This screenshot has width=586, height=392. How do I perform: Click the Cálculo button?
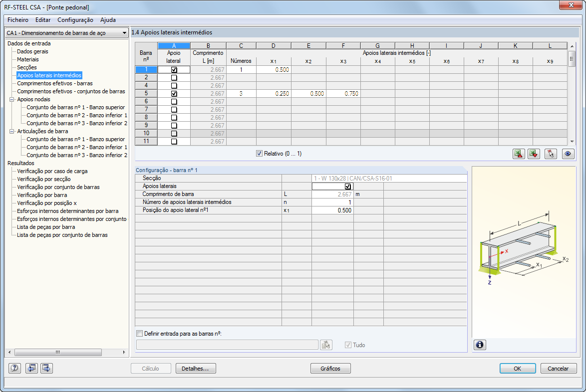[151, 369]
